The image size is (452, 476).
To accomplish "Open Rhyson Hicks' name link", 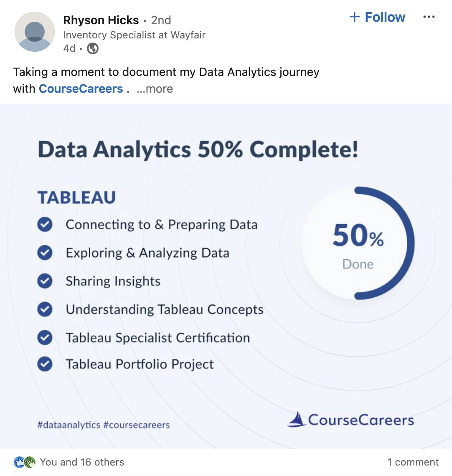I will pos(101,20).
